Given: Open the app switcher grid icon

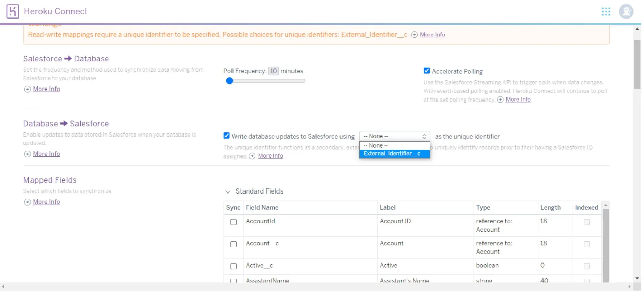Looking at the screenshot, I should point(606,12).
